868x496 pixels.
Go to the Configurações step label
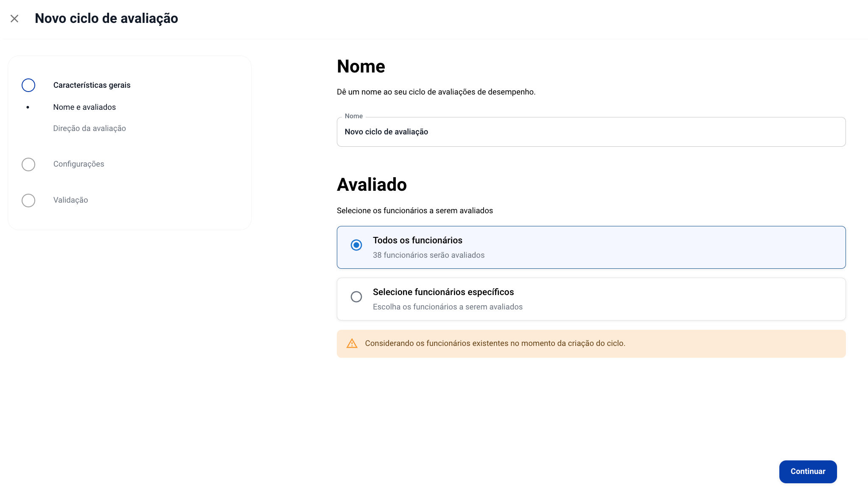click(x=78, y=164)
